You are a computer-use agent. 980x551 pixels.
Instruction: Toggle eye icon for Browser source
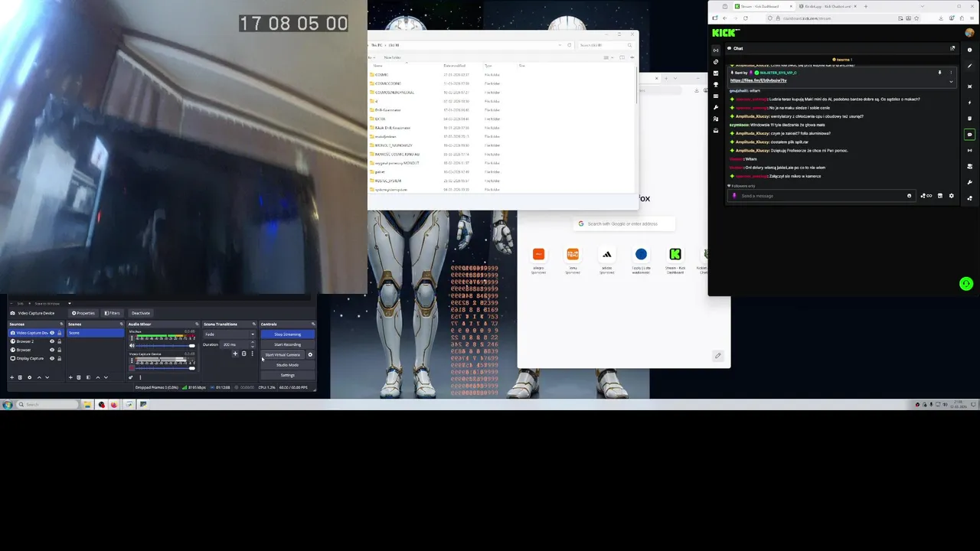pos(52,350)
